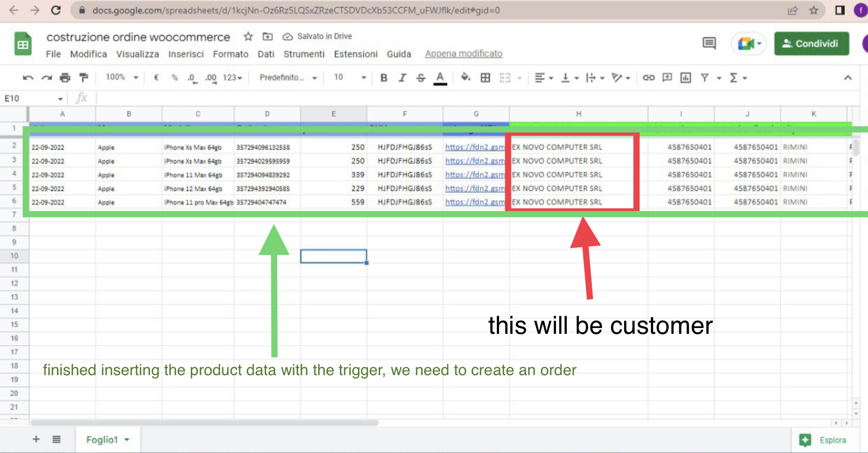Click the Insert comment icon
This screenshot has height=453, width=868.
pyautogui.click(x=667, y=78)
